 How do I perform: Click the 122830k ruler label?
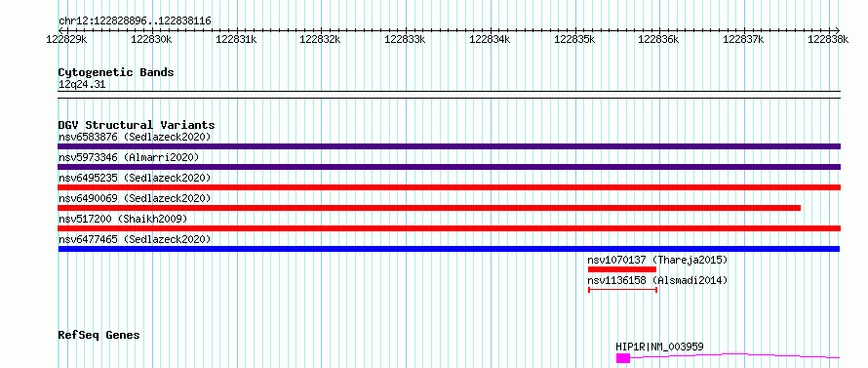pos(151,39)
